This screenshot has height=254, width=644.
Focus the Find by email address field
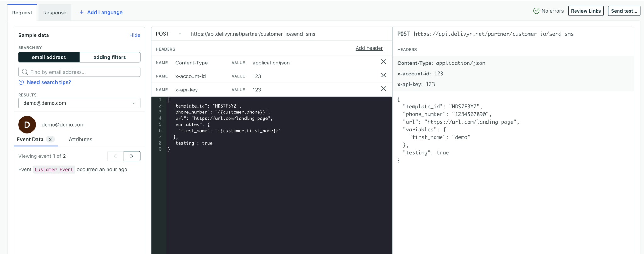pos(79,72)
